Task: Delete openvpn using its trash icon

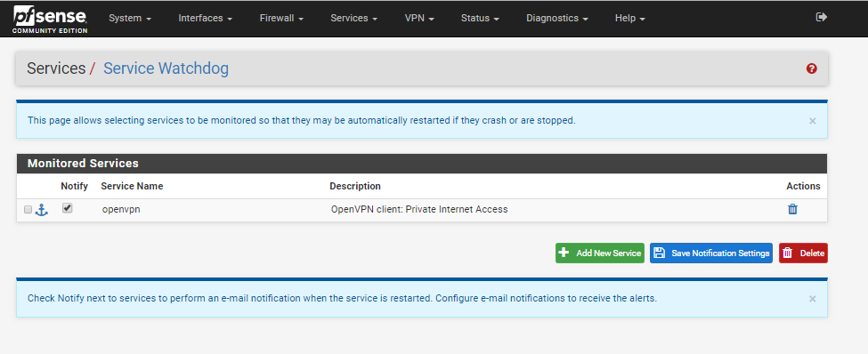Action: (792, 209)
